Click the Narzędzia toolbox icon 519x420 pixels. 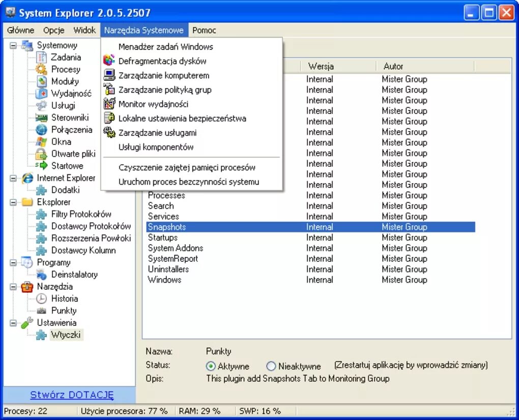pyautogui.click(x=27, y=287)
